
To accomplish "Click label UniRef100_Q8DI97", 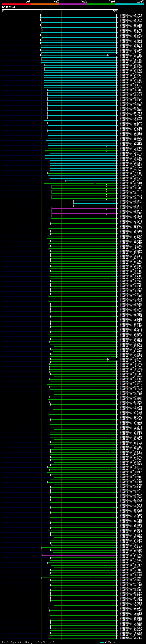I will point(131,251).
